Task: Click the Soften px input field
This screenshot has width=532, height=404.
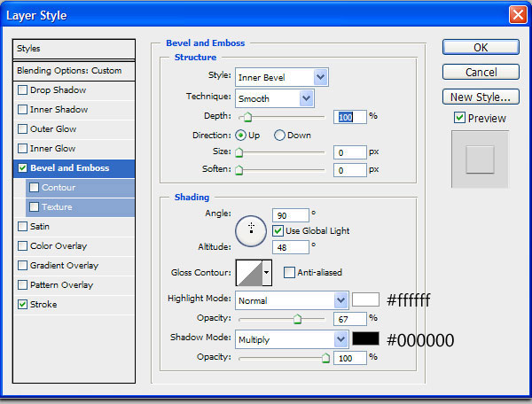Action: (350, 170)
